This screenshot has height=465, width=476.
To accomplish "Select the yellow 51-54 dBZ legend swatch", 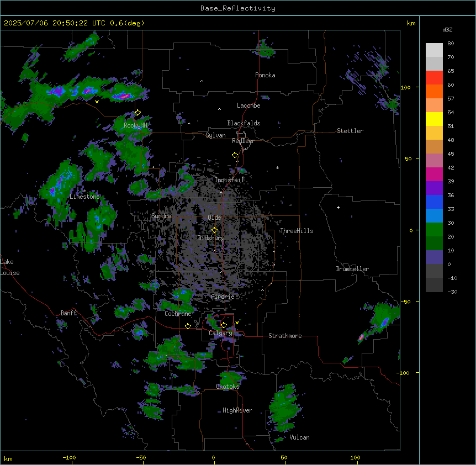I will tap(434, 119).
